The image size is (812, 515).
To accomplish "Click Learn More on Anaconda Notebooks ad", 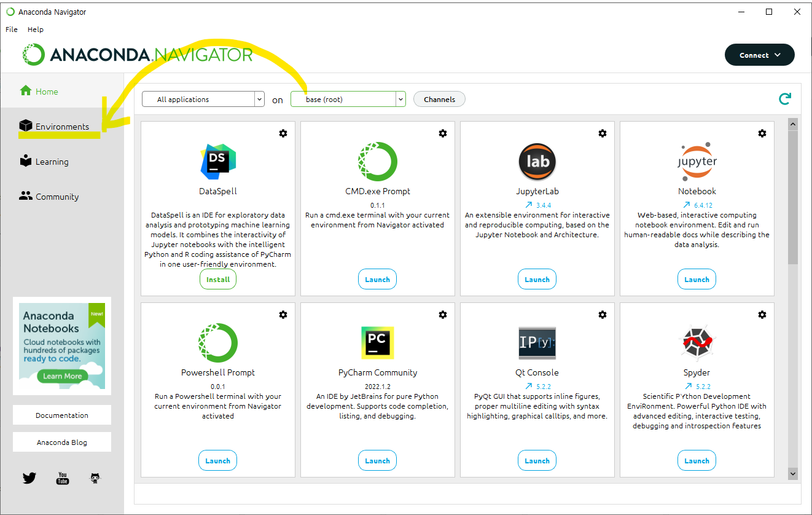I will 62,375.
